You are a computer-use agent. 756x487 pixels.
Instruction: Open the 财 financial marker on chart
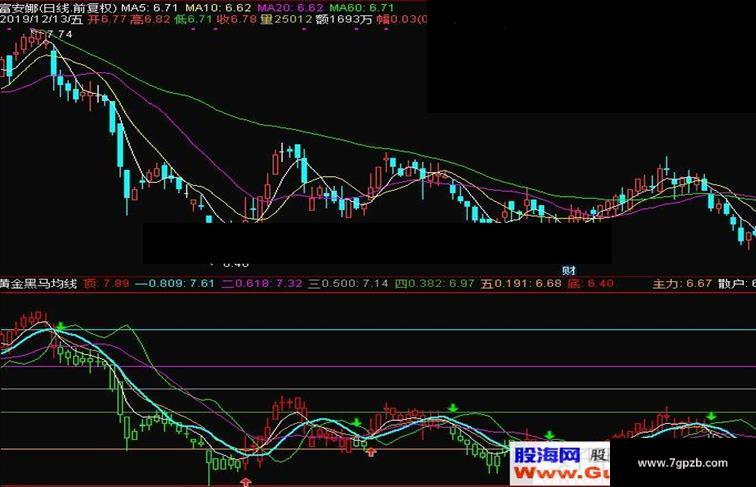tap(569, 270)
